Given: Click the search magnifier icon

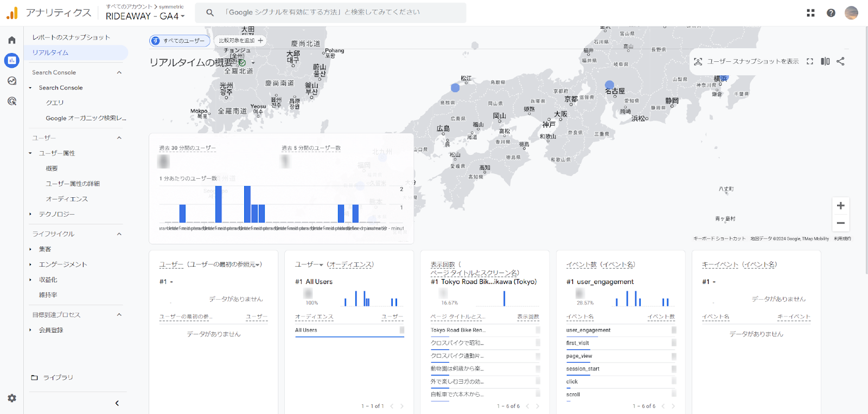Looking at the screenshot, I should [210, 12].
